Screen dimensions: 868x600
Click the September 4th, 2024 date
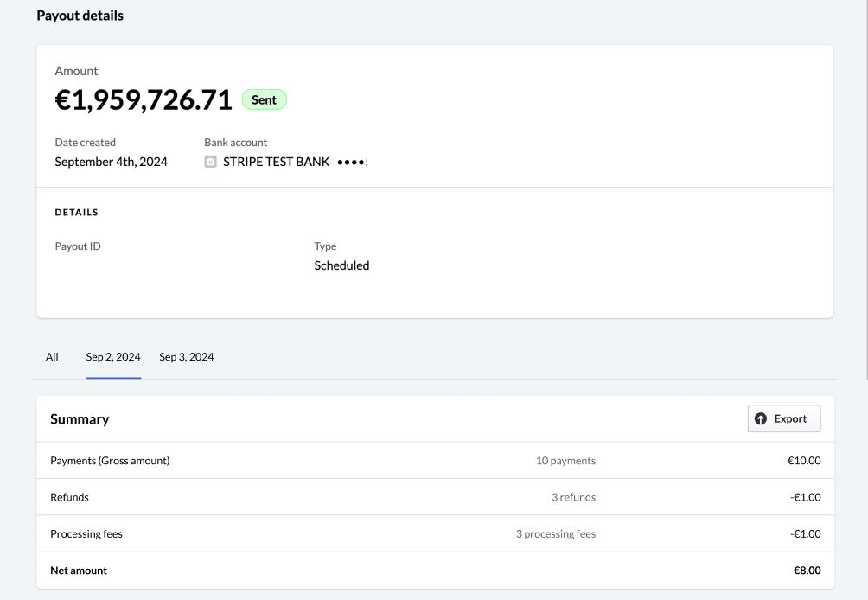(x=112, y=162)
